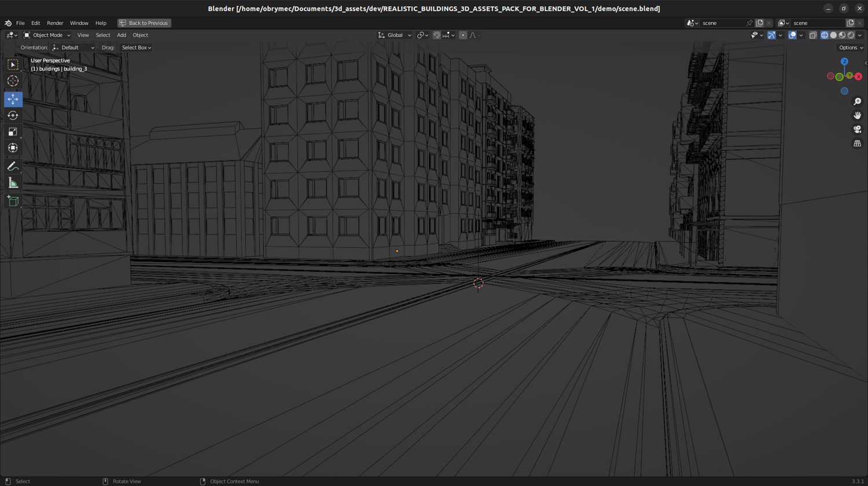
Task: Open the transform pivot point dropdown
Action: click(x=423, y=35)
